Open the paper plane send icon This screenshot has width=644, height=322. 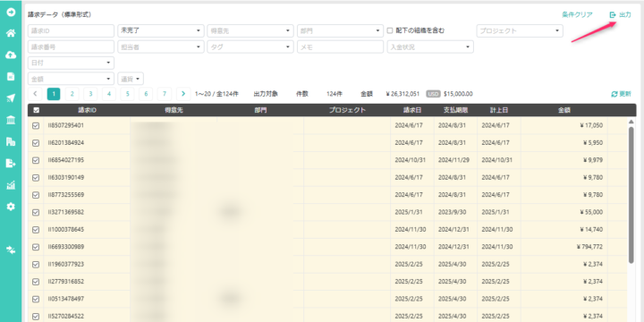pos(11,97)
